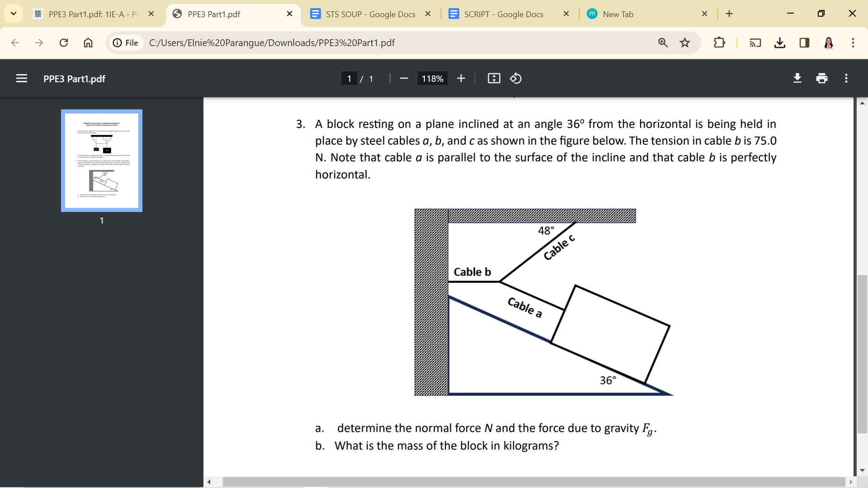
Task: Open PDF viewer more actions menu
Action: [846, 79]
